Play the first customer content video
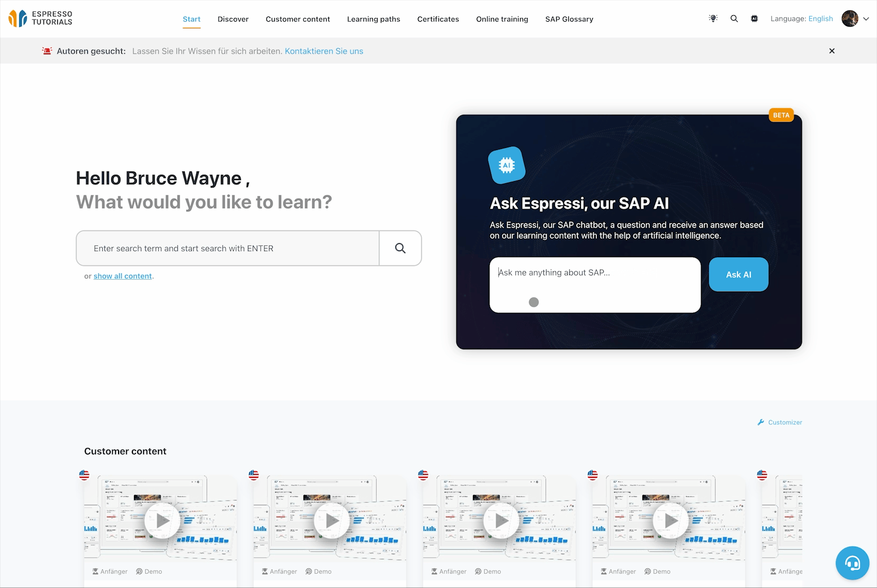Screen dimensions: 877x588 pyautogui.click(x=162, y=521)
